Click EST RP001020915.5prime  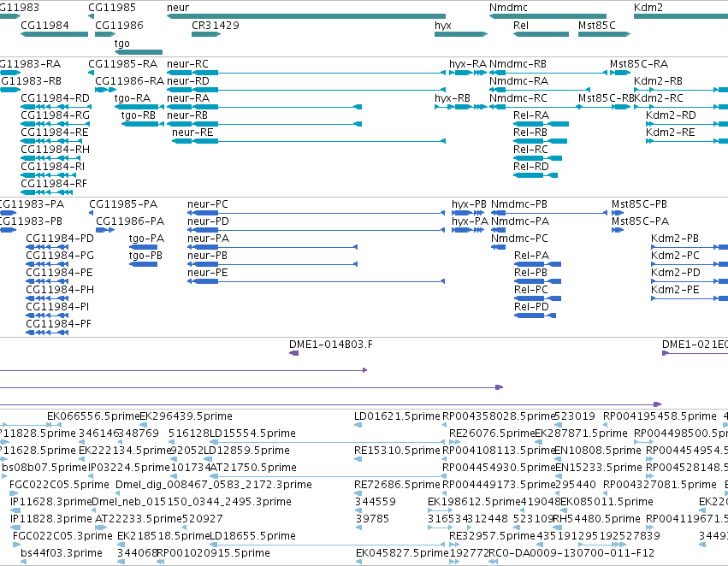click(x=160, y=562)
